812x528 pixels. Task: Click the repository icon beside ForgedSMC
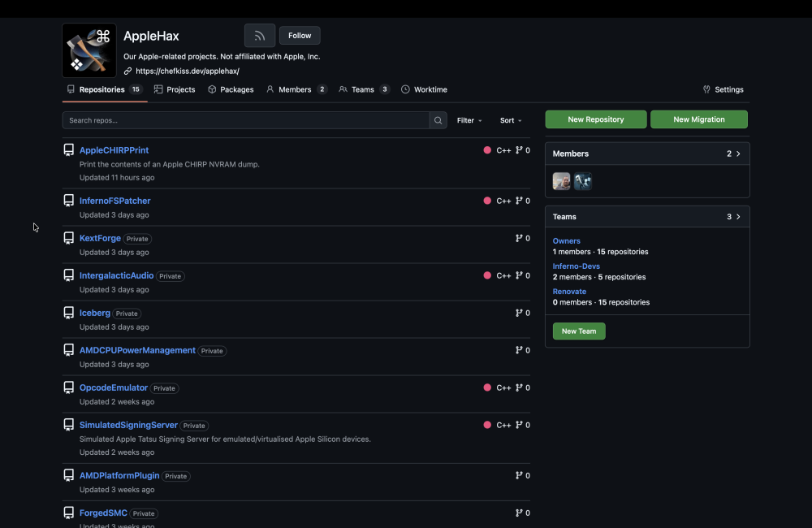[68, 513]
